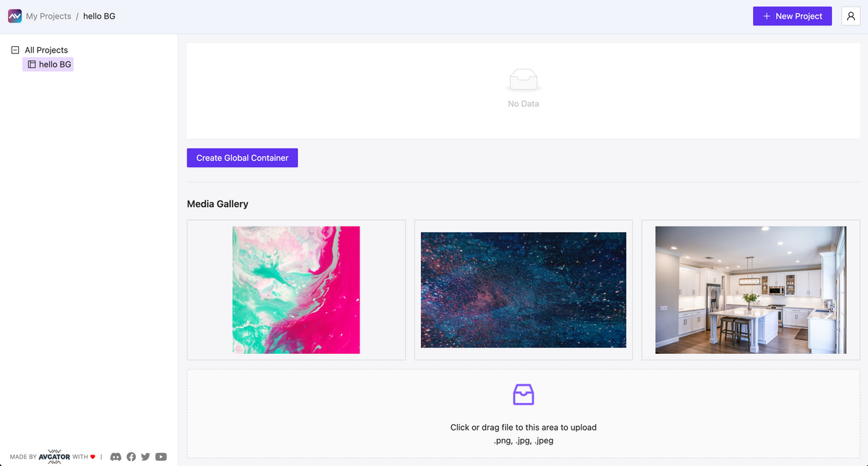Click the project icon beside hello BG
This screenshot has height=466, width=868.
pyautogui.click(x=31, y=64)
